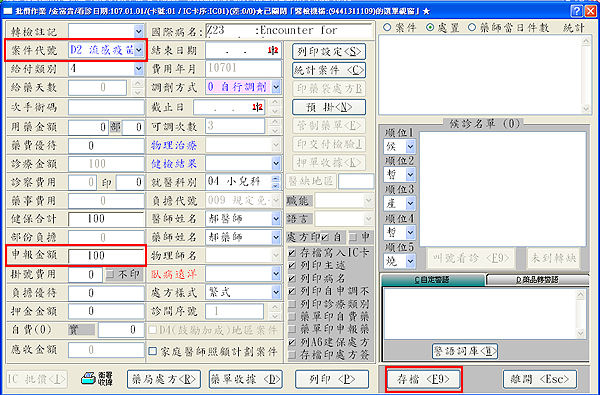
Task: Click the 列印設定<S> button
Action: (x=329, y=51)
